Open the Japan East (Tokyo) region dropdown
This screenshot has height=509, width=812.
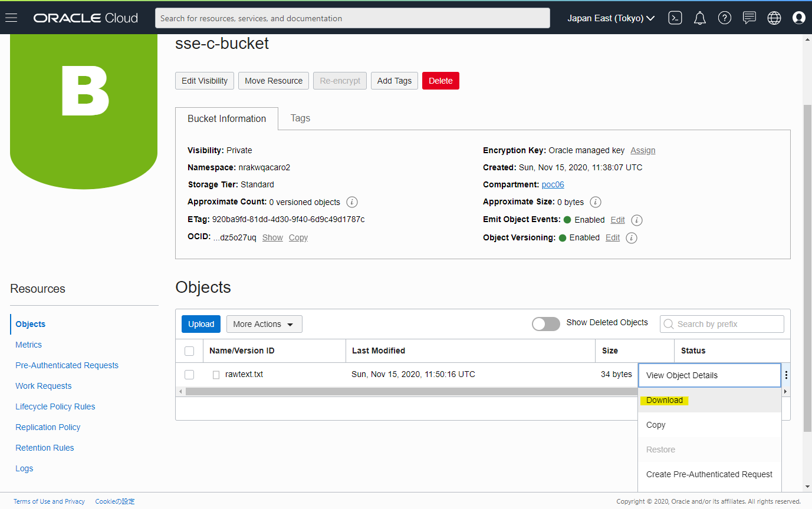[x=611, y=18]
